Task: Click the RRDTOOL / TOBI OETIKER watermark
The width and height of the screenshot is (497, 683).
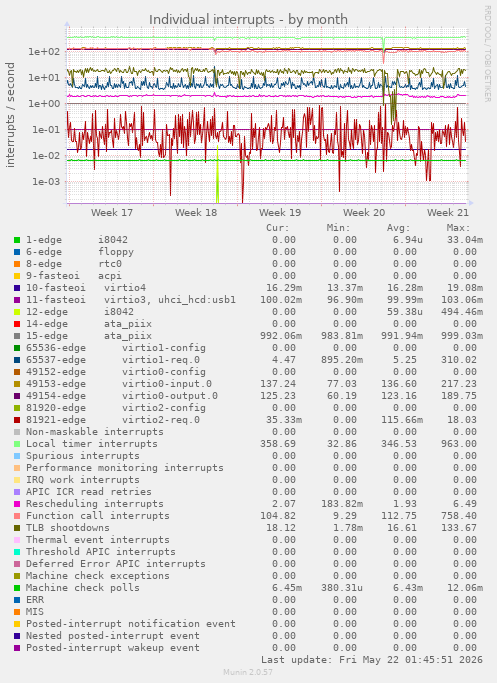Action: click(487, 54)
